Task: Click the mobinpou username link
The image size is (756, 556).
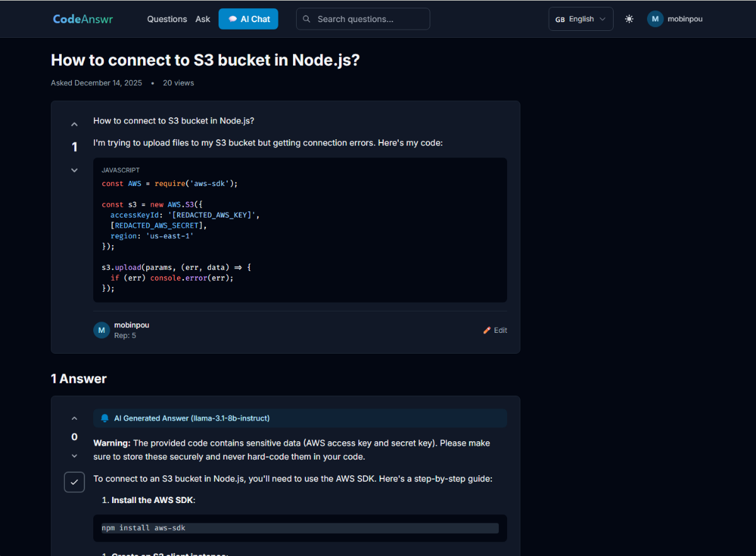Action: 132,325
